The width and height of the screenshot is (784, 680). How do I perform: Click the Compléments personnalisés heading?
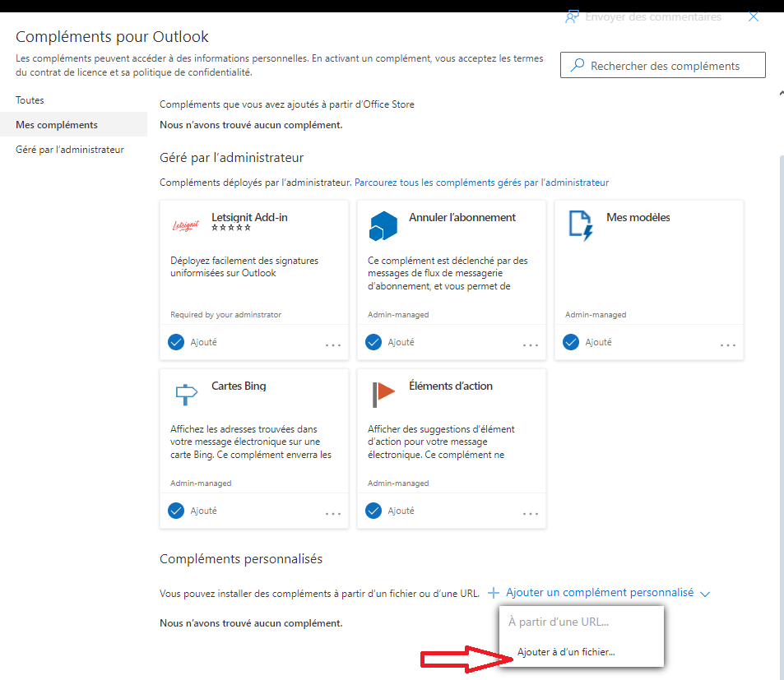click(x=241, y=559)
